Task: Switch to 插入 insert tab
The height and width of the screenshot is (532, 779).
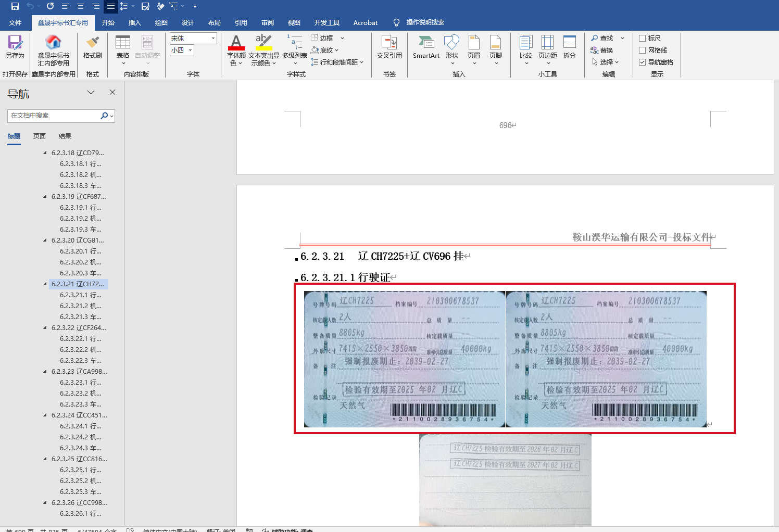Action: 134,22
